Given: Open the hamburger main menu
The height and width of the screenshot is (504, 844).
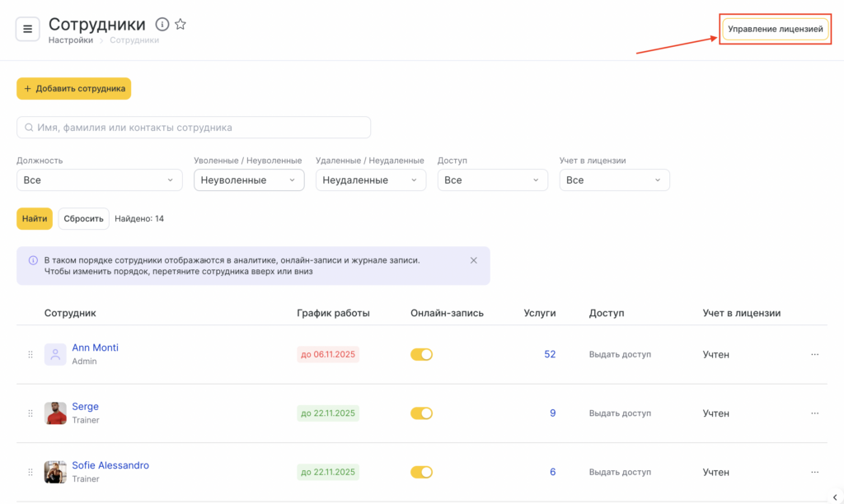Looking at the screenshot, I should pos(27,29).
